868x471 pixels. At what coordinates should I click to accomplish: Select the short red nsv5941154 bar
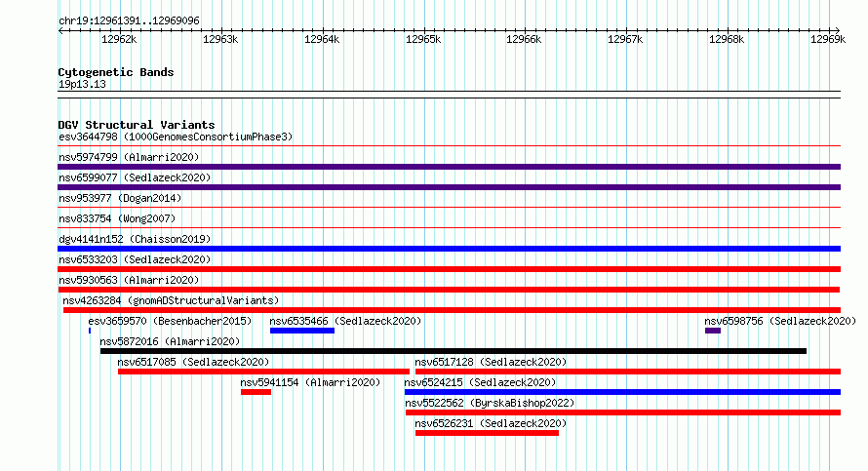tap(256, 392)
